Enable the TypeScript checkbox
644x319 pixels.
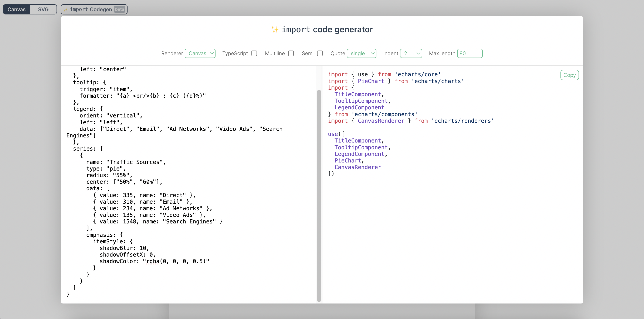coord(254,54)
